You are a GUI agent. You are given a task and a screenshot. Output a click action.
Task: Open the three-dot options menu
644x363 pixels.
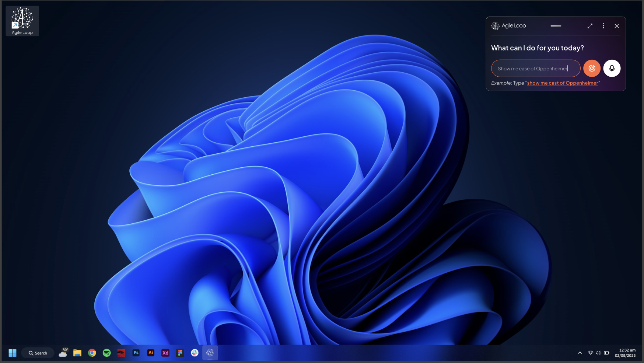(603, 26)
